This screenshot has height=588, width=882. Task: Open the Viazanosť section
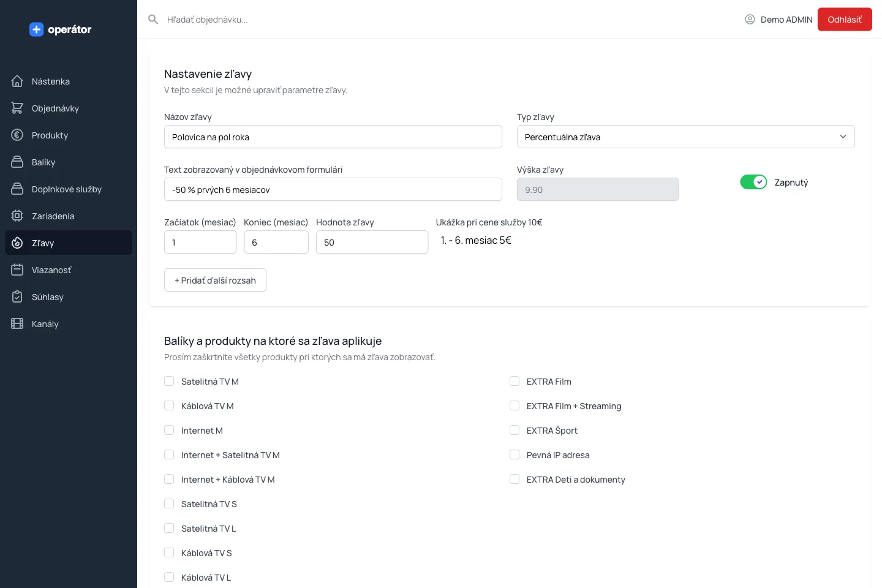[69, 269]
